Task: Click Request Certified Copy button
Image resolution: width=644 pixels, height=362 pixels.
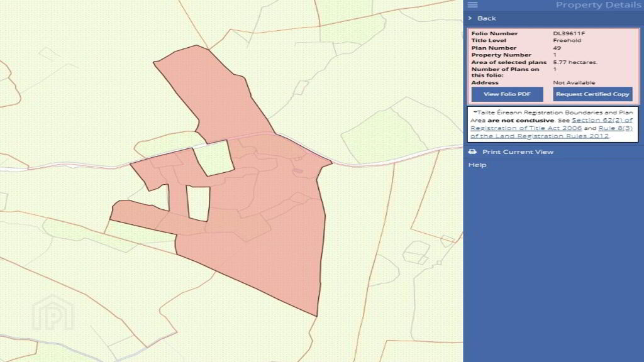Action: click(x=592, y=94)
